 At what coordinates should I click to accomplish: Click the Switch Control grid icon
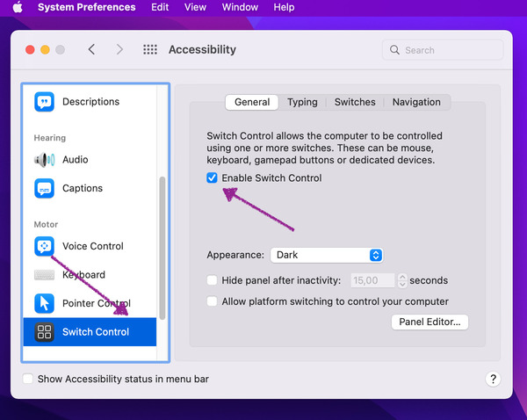pyautogui.click(x=44, y=332)
